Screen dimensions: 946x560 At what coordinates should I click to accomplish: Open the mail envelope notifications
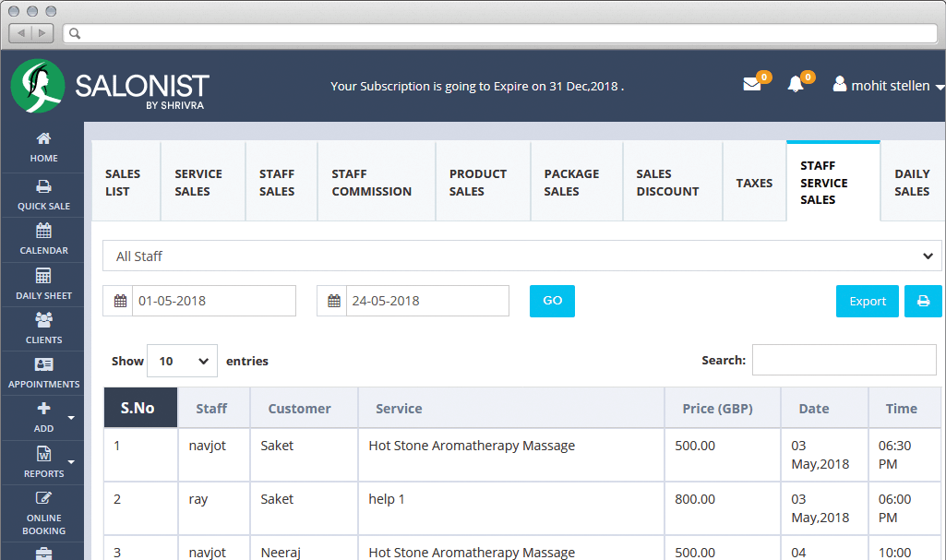coord(752,84)
